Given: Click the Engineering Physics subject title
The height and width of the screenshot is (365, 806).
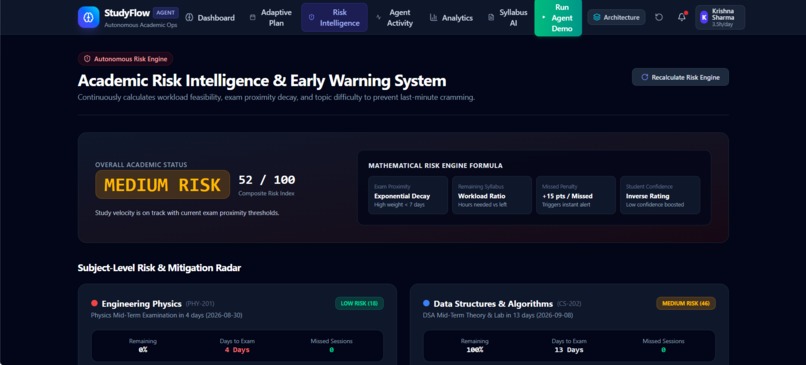Looking at the screenshot, I should coord(141,303).
